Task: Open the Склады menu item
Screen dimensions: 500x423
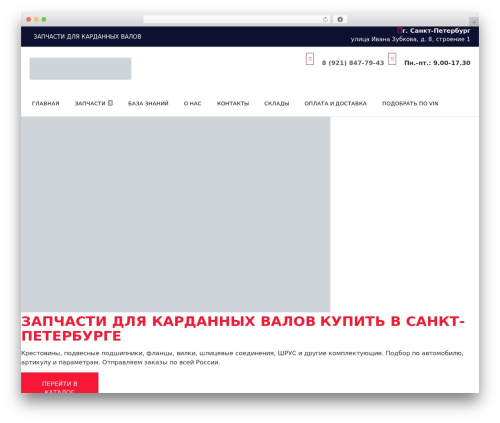Action: coord(277,103)
